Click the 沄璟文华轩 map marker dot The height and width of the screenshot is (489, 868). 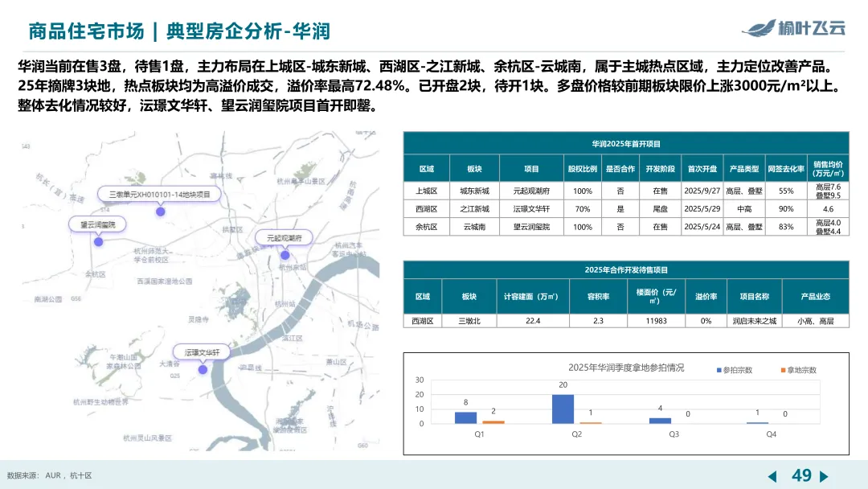point(203,369)
